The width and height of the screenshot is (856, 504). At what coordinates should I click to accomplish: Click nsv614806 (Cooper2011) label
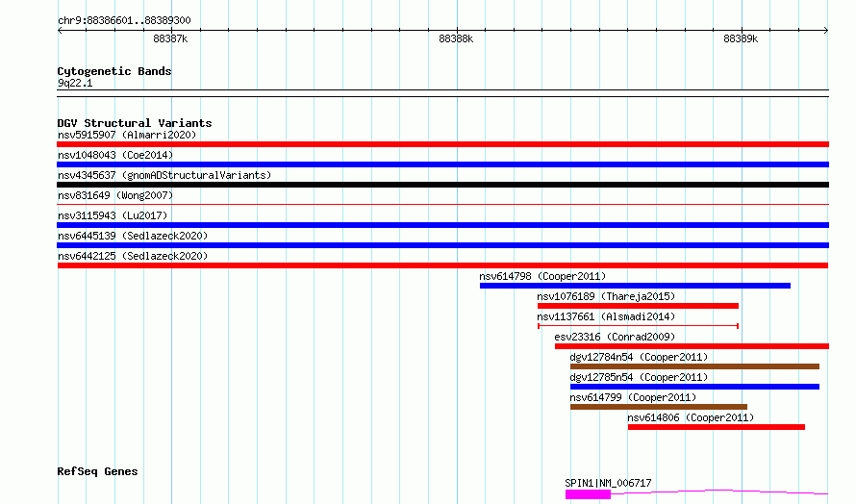point(691,417)
